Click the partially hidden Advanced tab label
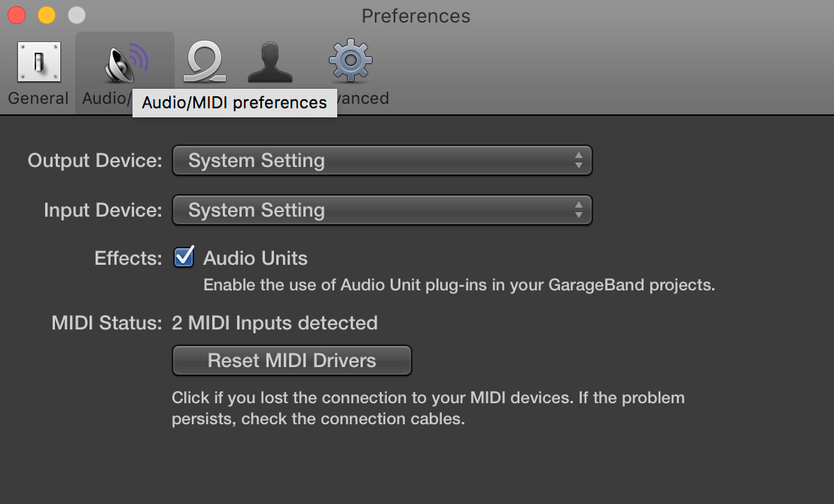Screen dimensions: 834x504 point(364,99)
